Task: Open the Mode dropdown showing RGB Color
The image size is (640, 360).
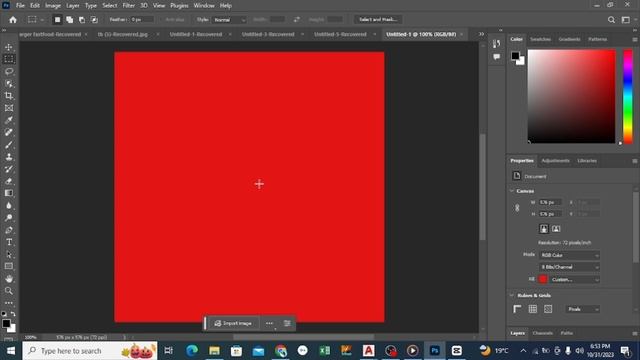Action: point(569,255)
